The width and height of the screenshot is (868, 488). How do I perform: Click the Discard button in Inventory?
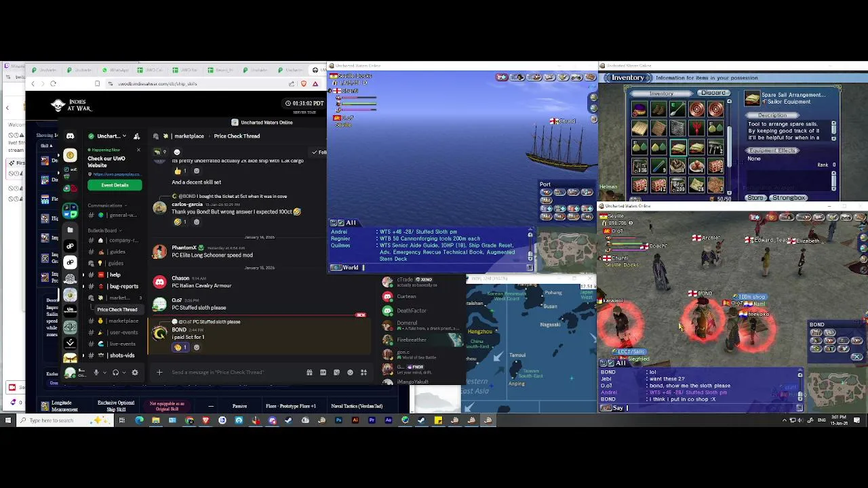[x=713, y=93]
